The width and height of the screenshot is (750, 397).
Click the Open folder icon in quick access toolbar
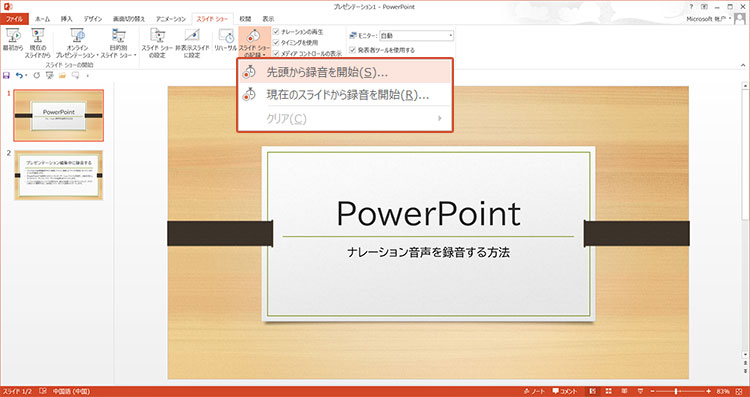coord(62,76)
